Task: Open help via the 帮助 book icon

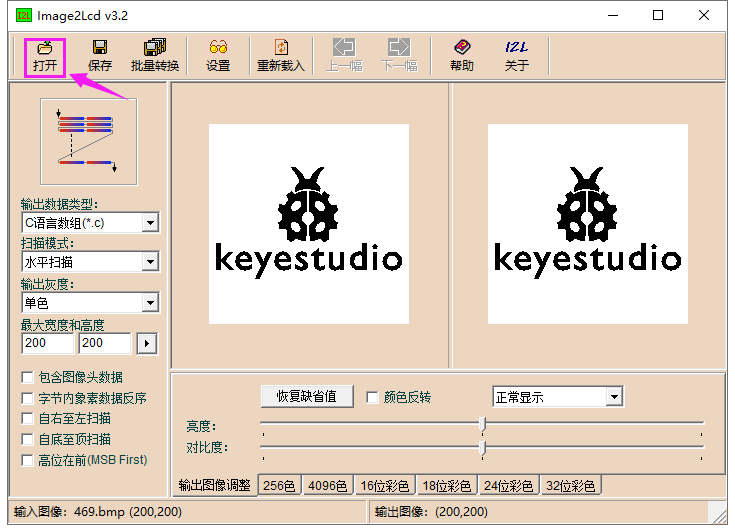Action: (462, 56)
